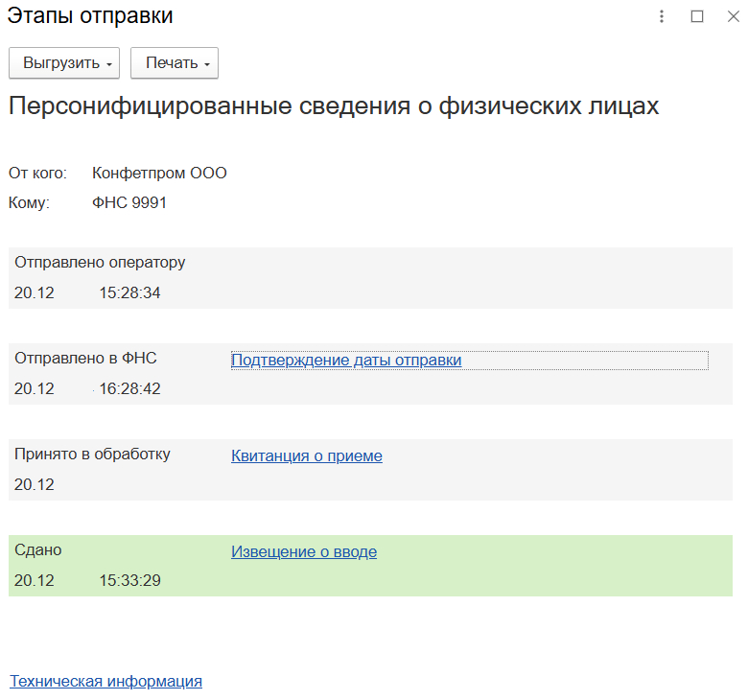Image resolution: width=748 pixels, height=700 pixels.
Task: Click the 15:33:29 timestamp
Action: point(129,581)
